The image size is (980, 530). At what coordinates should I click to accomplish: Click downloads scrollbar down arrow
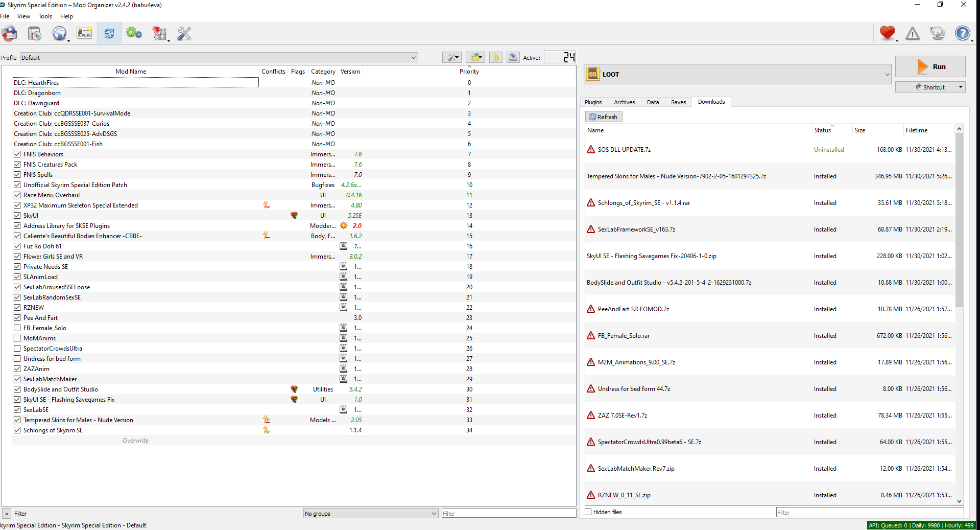coord(959,501)
